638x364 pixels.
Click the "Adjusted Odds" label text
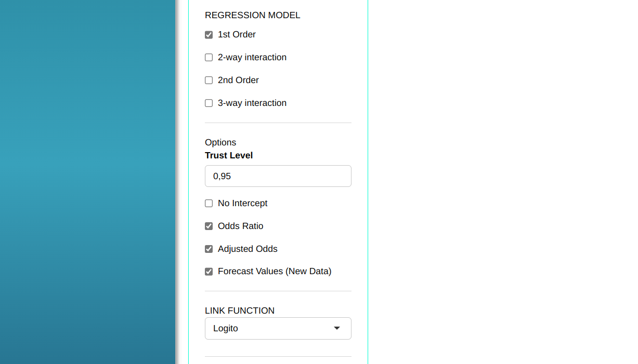coord(248,249)
